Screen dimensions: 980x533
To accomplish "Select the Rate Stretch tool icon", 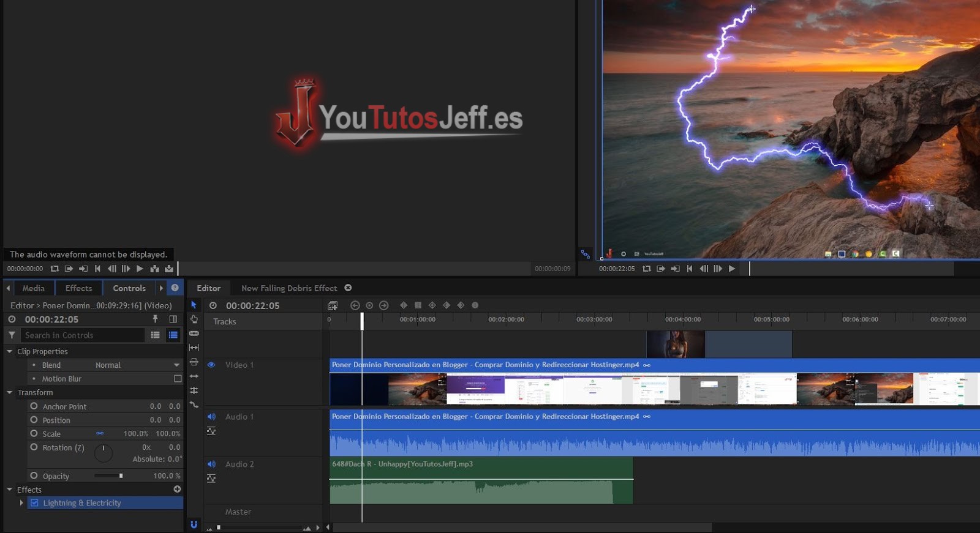I will (194, 404).
